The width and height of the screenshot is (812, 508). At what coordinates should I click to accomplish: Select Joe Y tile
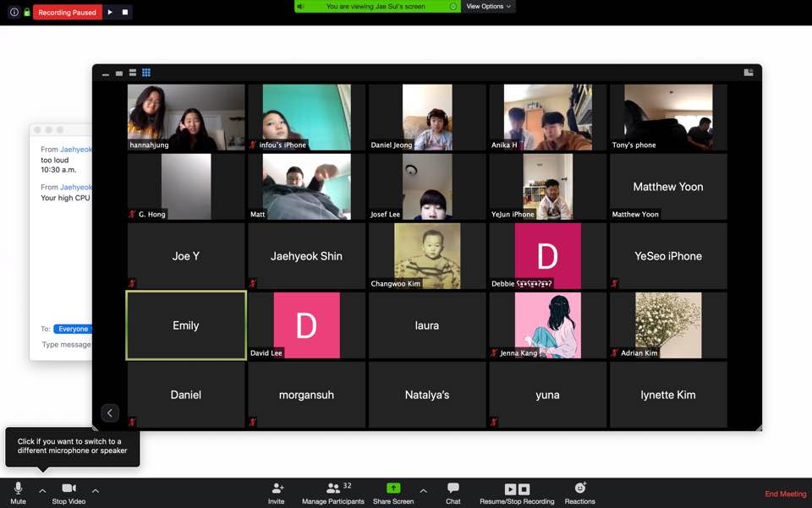(186, 256)
